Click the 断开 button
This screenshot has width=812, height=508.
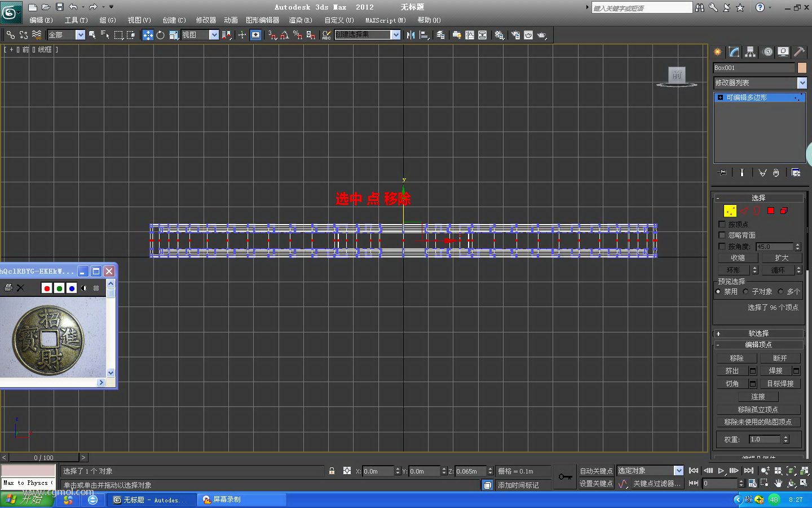[x=780, y=358]
